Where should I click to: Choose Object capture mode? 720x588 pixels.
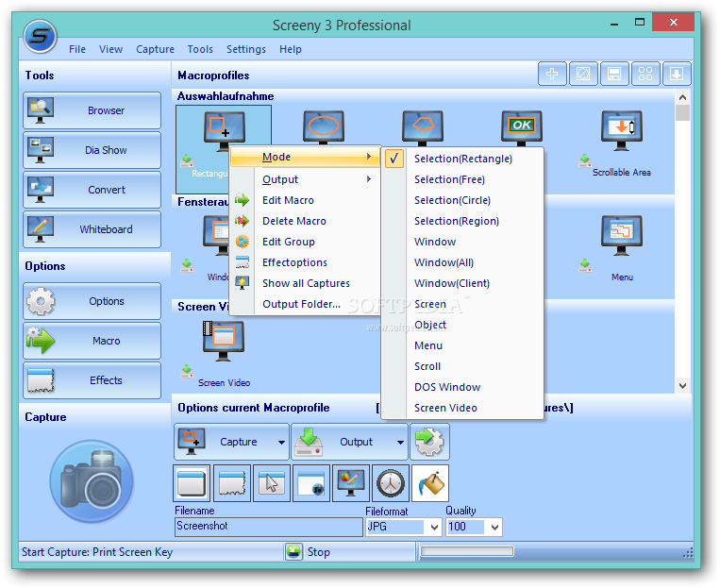point(462,325)
